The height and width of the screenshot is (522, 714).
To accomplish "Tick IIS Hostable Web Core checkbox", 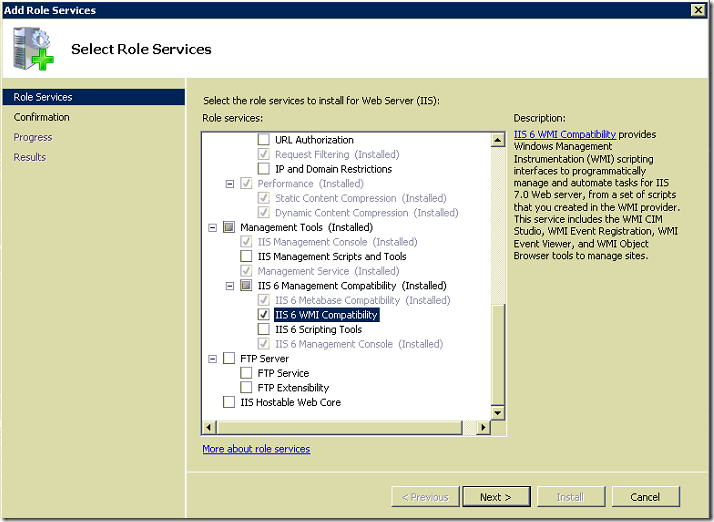I will 229,402.
